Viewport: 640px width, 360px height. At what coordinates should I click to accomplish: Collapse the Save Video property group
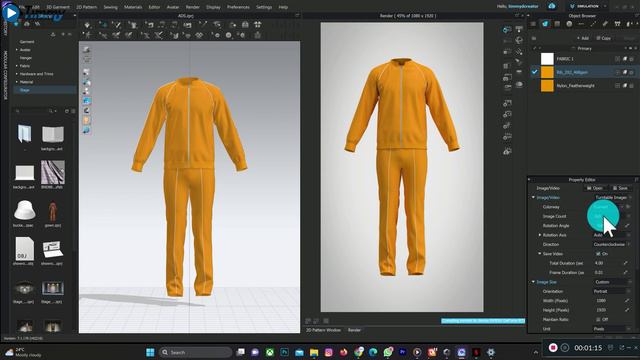[x=540, y=254]
